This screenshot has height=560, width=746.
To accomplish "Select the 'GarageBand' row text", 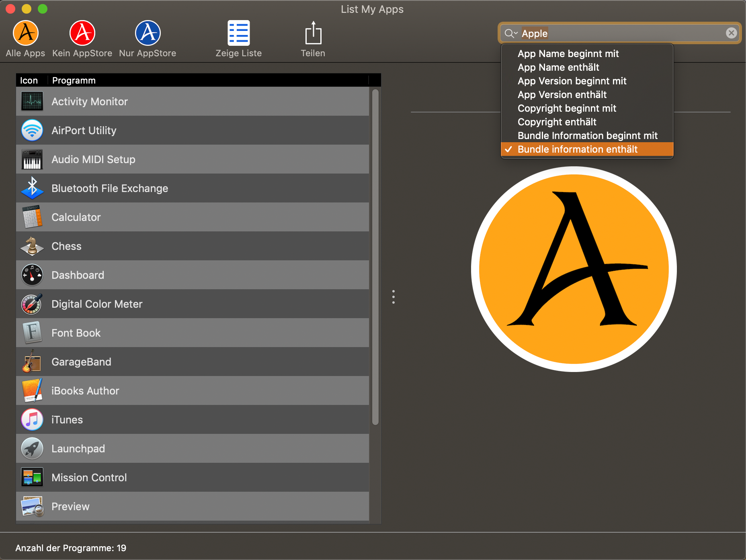I will (81, 362).
